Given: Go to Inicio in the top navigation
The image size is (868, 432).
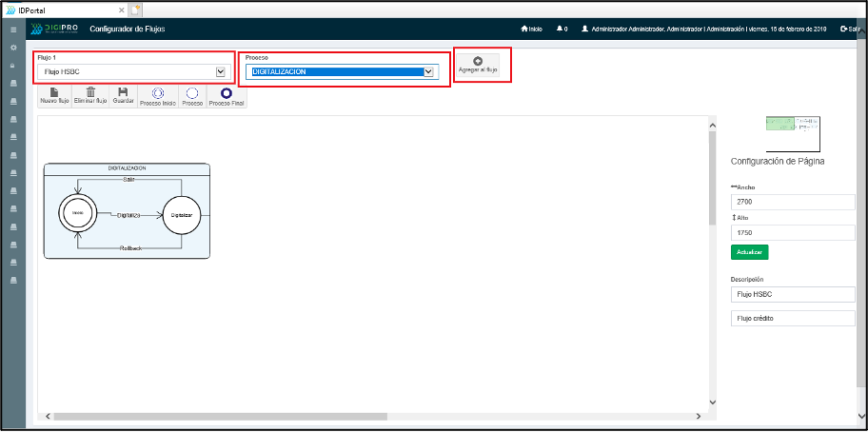Looking at the screenshot, I should [531, 29].
